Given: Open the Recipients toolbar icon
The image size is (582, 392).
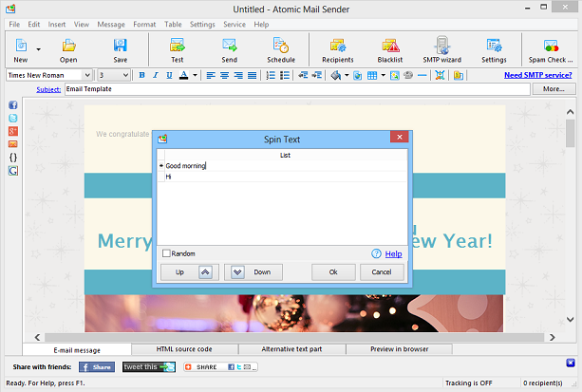Looking at the screenshot, I should [x=338, y=50].
